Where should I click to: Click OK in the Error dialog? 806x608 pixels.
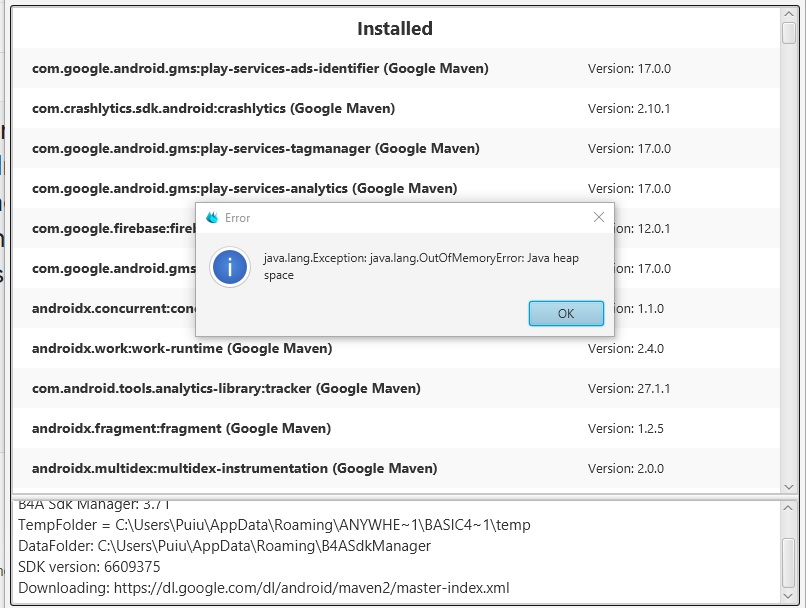point(566,313)
